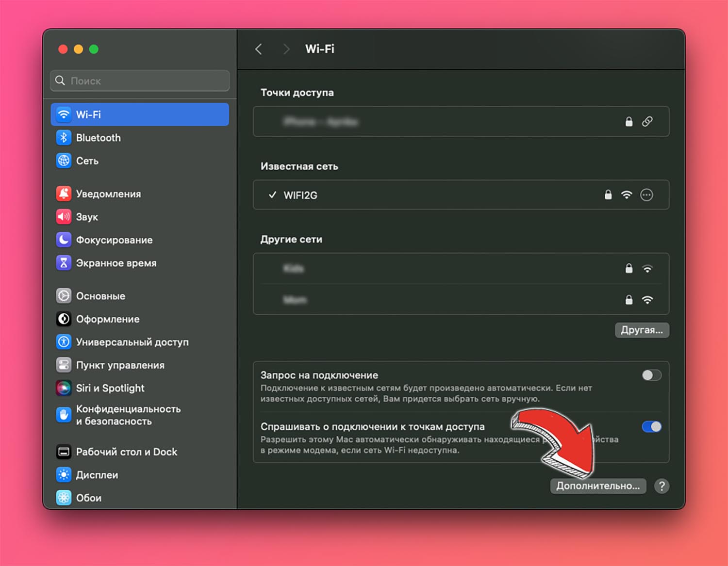
Task: Click the lock icon in WIFI2G row
Action: click(x=608, y=195)
